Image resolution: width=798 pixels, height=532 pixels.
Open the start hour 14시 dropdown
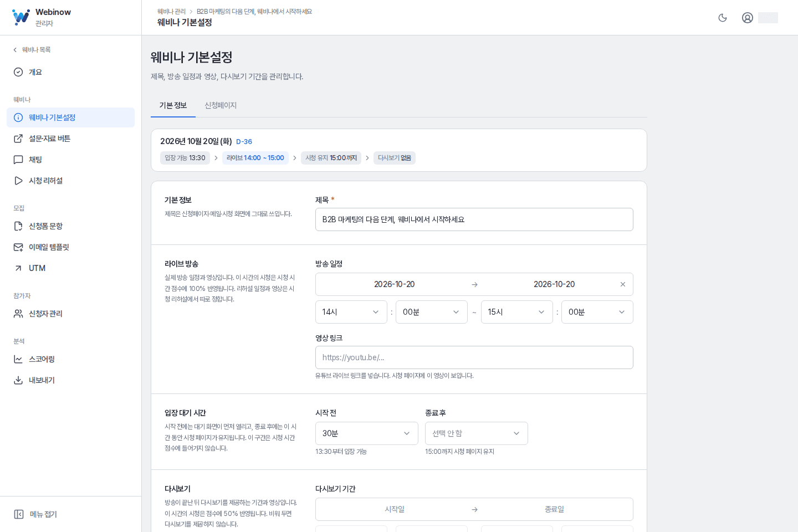click(x=351, y=312)
